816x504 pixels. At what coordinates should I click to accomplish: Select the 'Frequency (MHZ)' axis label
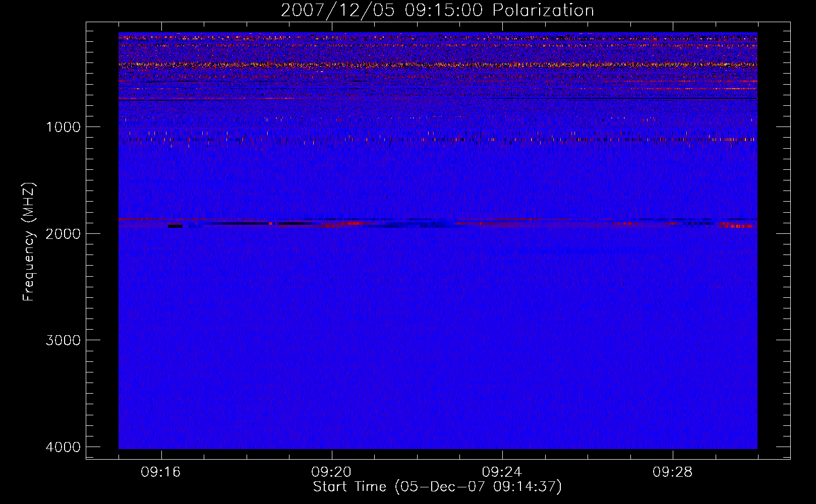(29, 242)
